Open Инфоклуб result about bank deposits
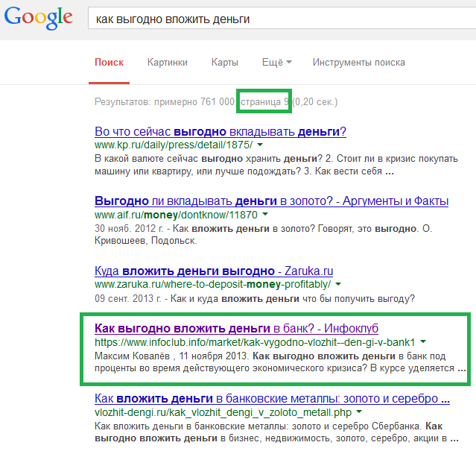Screen dimensions: 476x454 click(x=236, y=329)
